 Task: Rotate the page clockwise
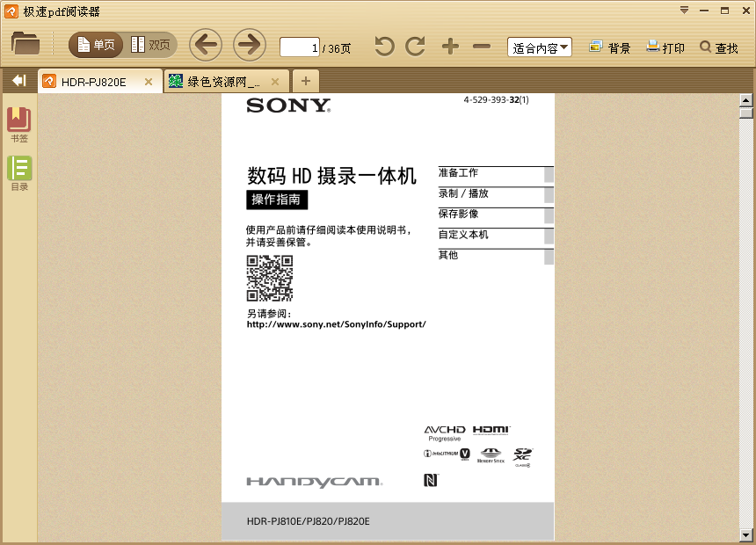pos(414,47)
